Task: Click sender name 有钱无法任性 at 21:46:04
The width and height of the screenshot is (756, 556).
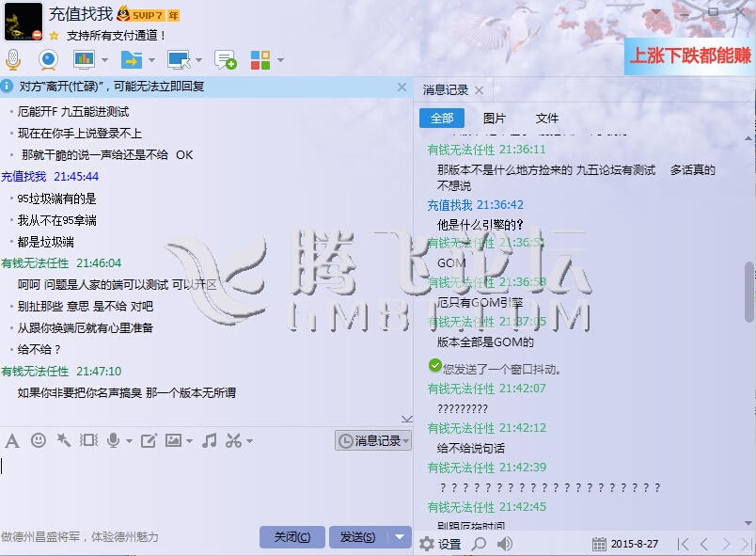Action: pos(35,263)
